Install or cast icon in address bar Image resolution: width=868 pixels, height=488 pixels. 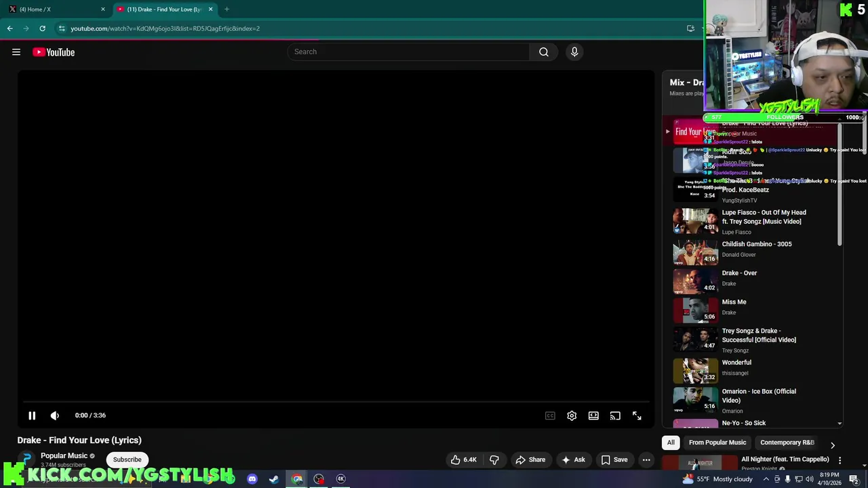690,28
